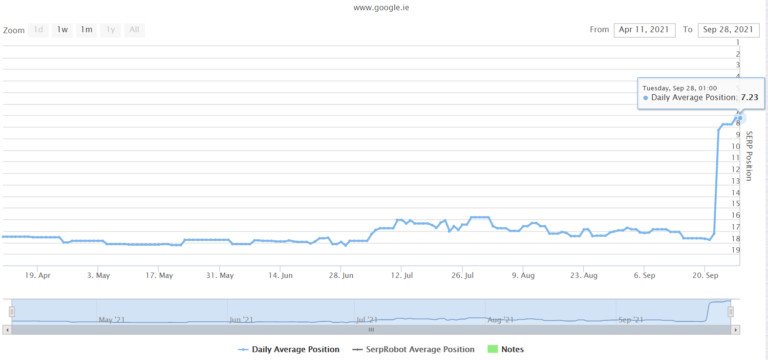Select the 1m zoom button
The image size is (768, 360).
(x=86, y=30)
